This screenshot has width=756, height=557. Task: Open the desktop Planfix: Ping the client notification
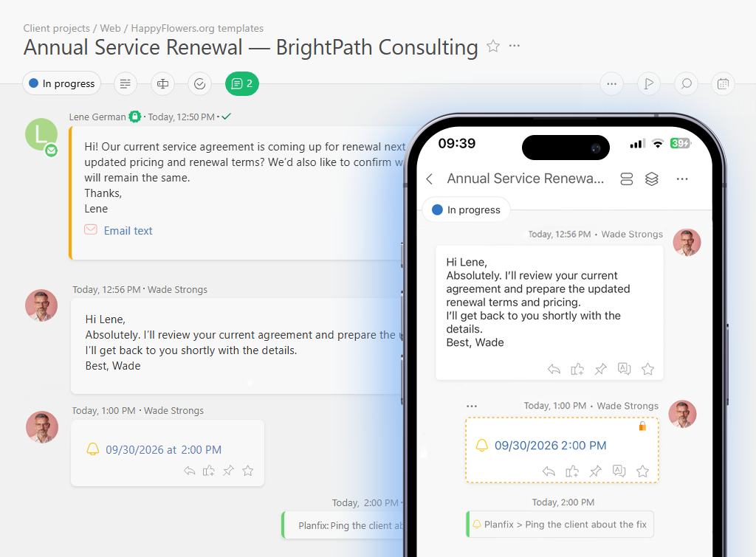(343, 526)
